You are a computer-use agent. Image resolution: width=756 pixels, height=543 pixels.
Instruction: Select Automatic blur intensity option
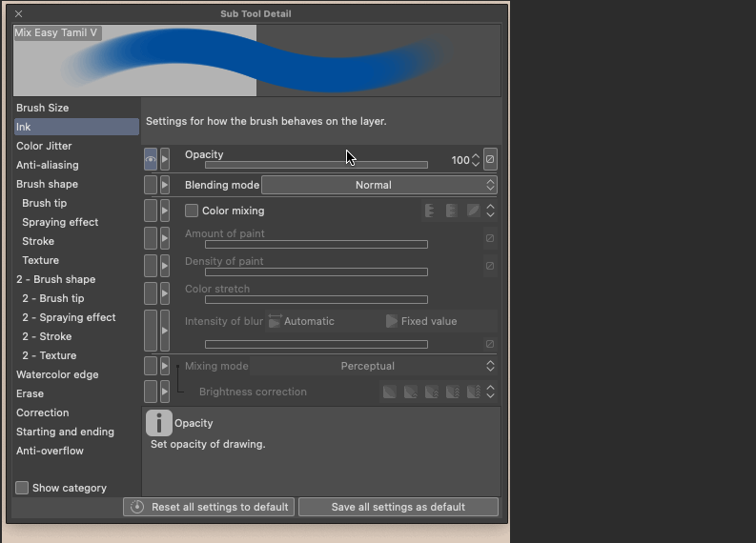coord(301,321)
